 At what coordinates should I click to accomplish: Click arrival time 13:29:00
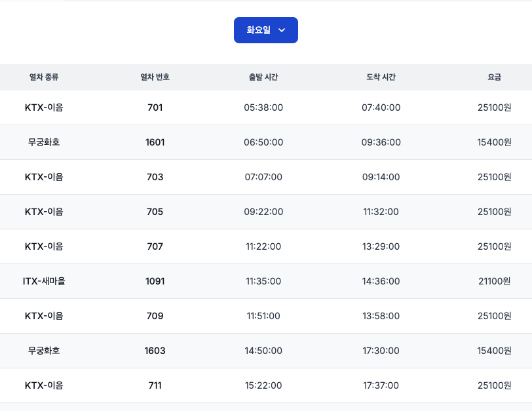coord(381,246)
